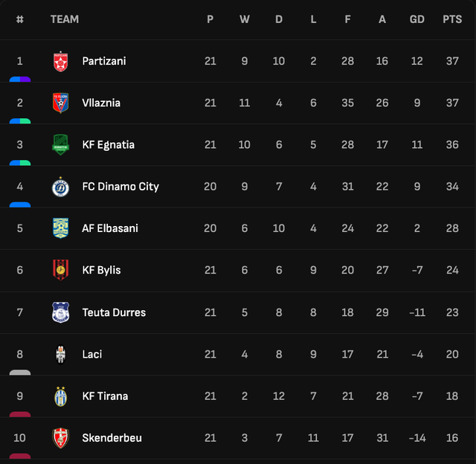Click the FC Dinamo City crest
The height and width of the screenshot is (464, 476).
[60, 187]
